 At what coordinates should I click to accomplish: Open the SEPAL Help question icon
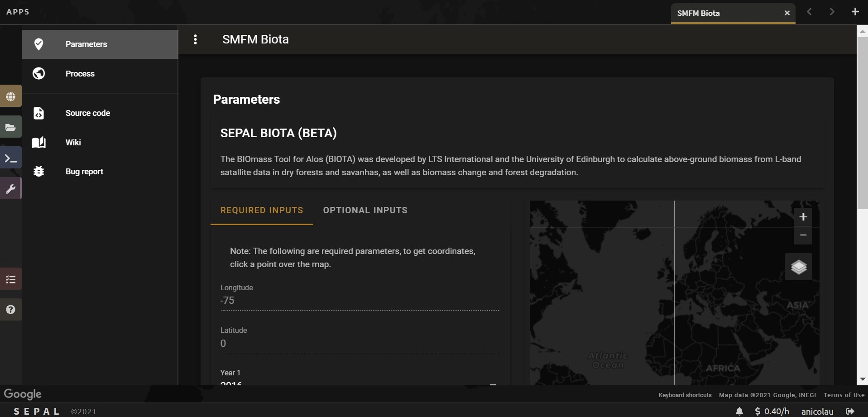[x=11, y=310]
